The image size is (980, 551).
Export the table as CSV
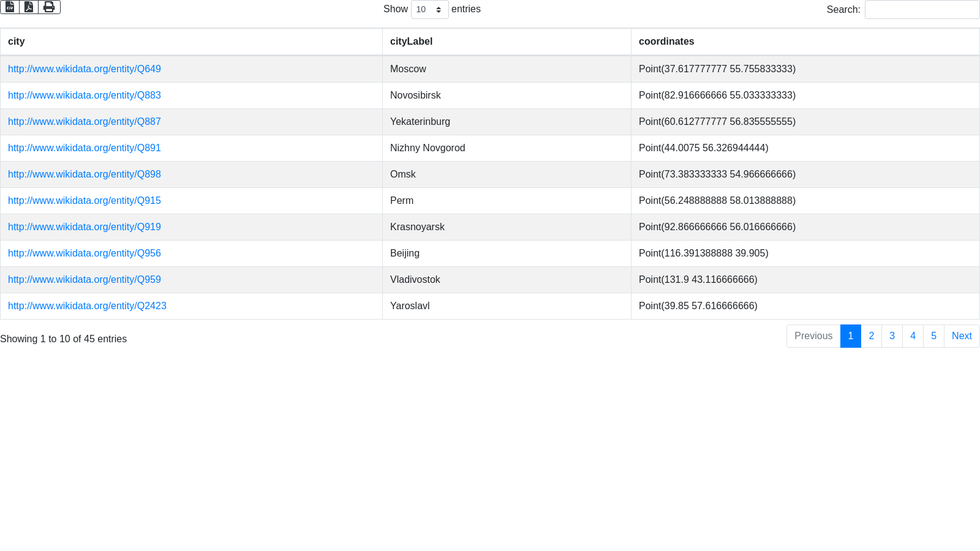point(10,7)
